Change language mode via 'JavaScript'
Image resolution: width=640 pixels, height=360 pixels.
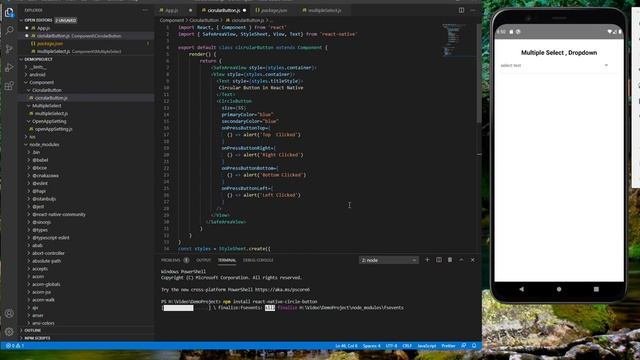[427, 346]
